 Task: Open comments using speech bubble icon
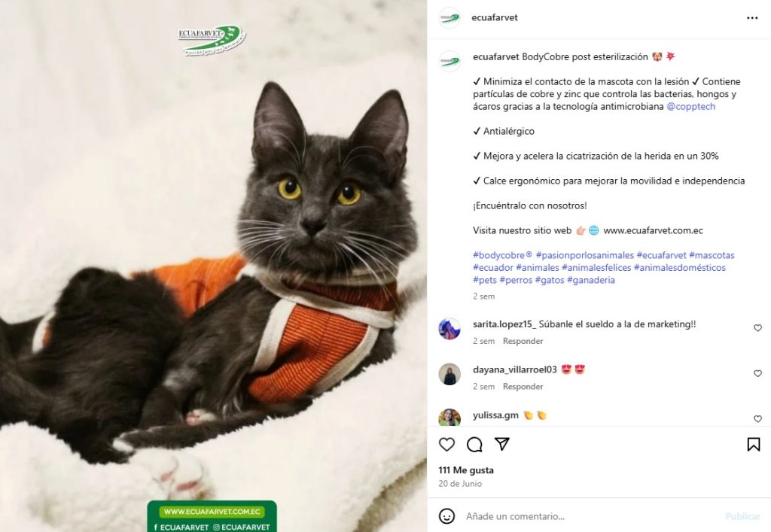coord(474,445)
